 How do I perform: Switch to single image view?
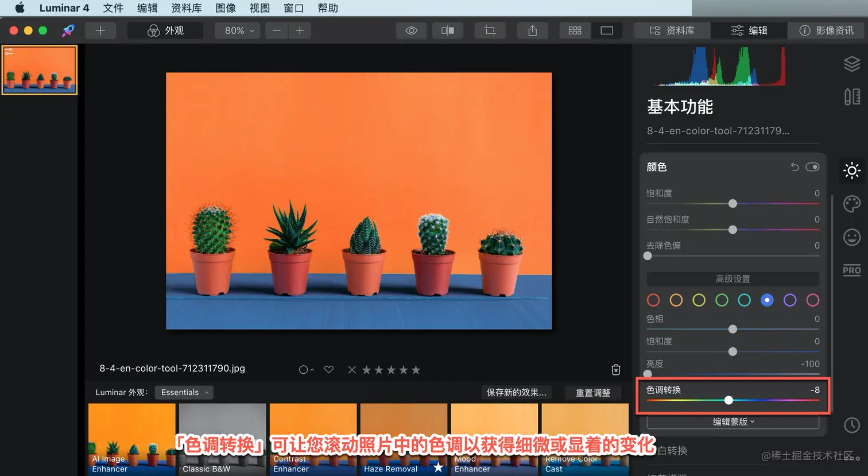coord(607,30)
